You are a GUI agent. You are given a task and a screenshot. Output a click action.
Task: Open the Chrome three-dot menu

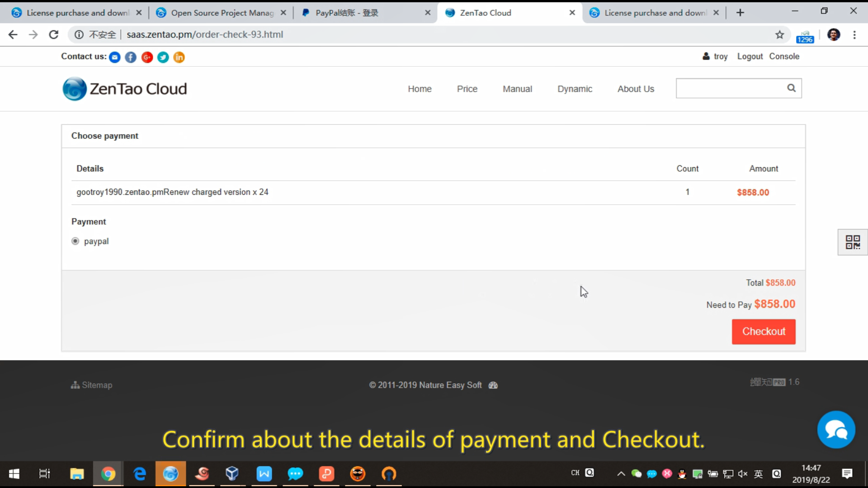pos(854,34)
